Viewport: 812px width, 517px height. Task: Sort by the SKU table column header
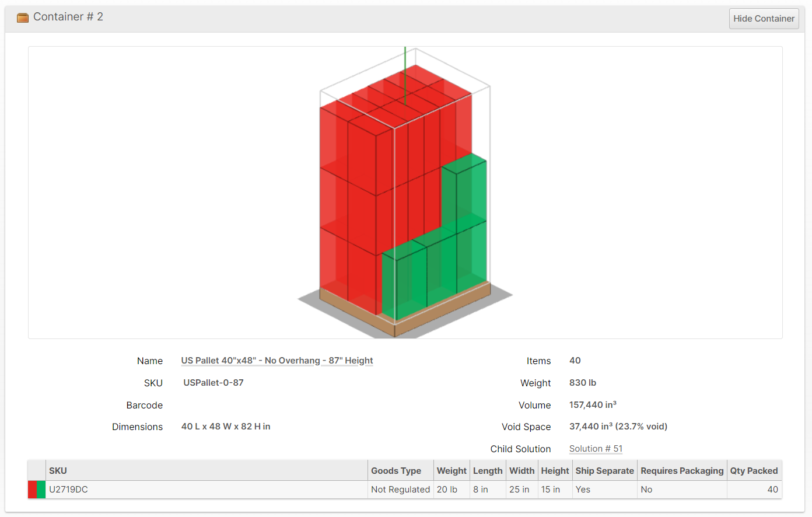coord(58,471)
